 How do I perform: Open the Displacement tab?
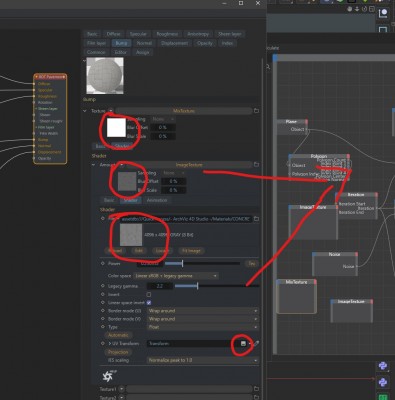[174, 43]
